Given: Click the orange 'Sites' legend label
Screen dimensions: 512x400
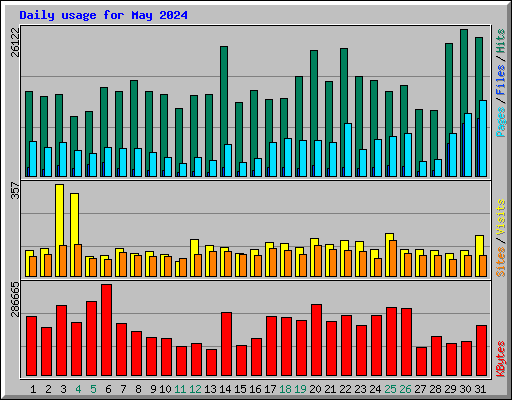Looking at the screenshot, I should coord(500,262).
